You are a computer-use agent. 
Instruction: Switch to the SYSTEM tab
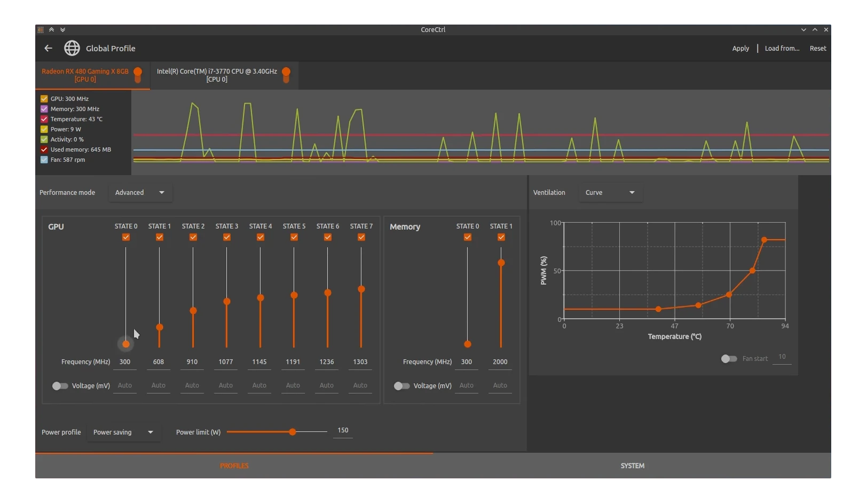coord(632,466)
